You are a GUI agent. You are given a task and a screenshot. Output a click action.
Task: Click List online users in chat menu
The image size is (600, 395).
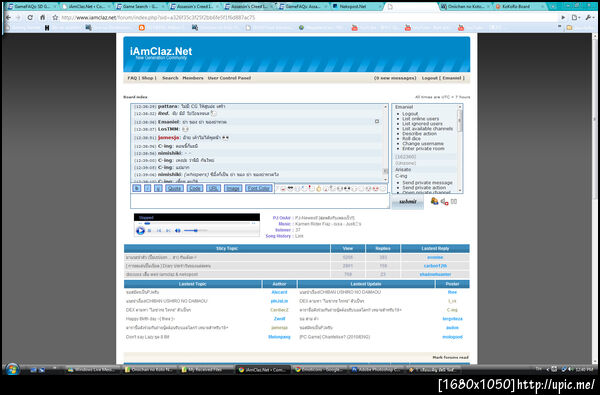click(x=420, y=119)
